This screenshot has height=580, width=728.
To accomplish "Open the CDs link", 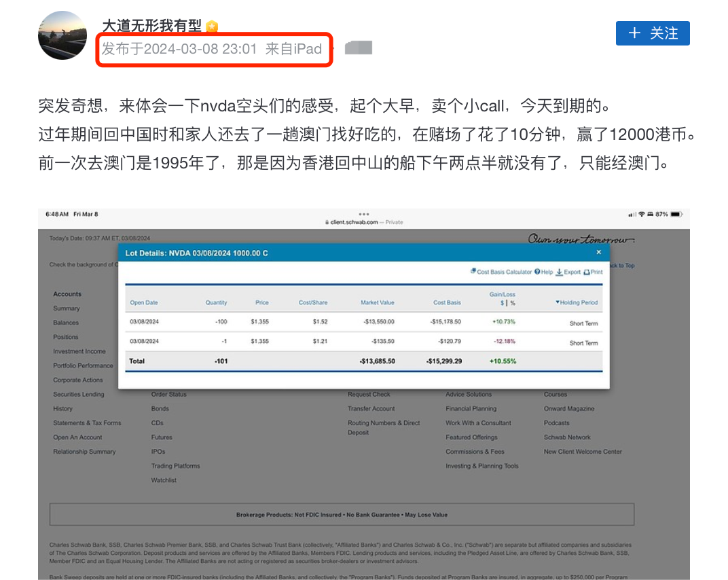I will coord(157,424).
